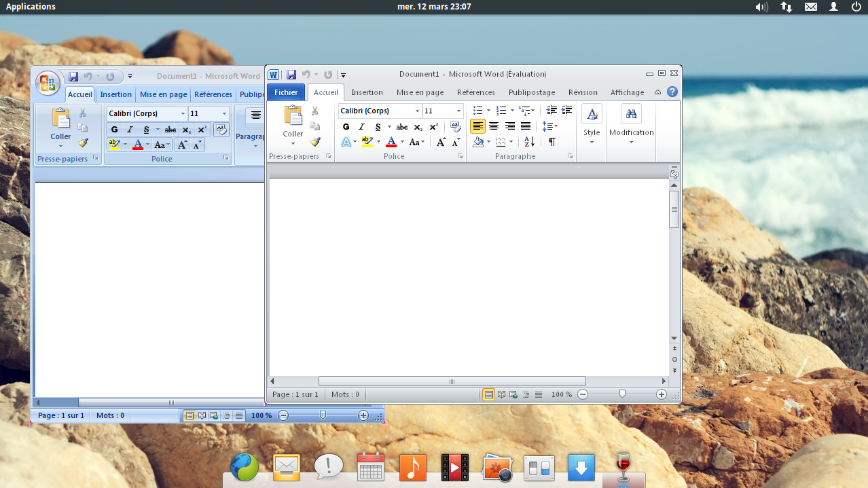Toggle bold G in front Word window

point(346,127)
